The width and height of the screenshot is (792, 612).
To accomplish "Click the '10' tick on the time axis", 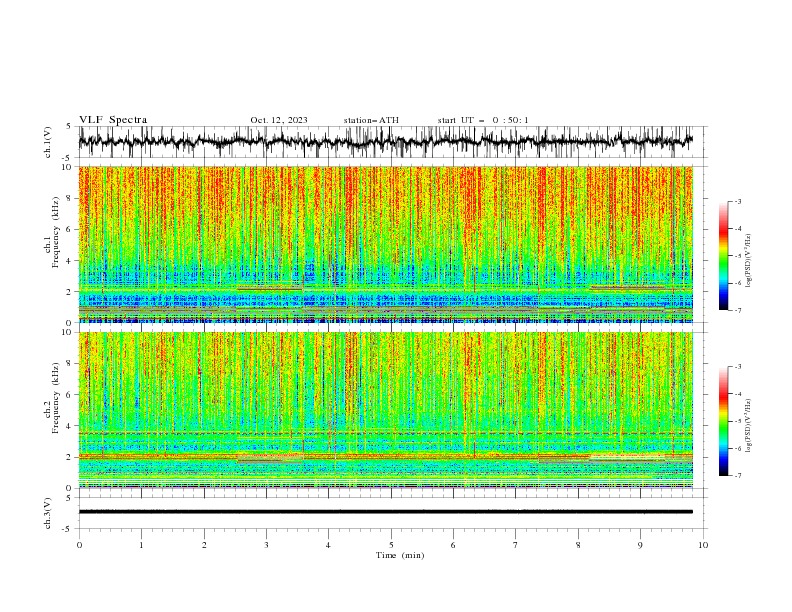I will pos(703,545).
